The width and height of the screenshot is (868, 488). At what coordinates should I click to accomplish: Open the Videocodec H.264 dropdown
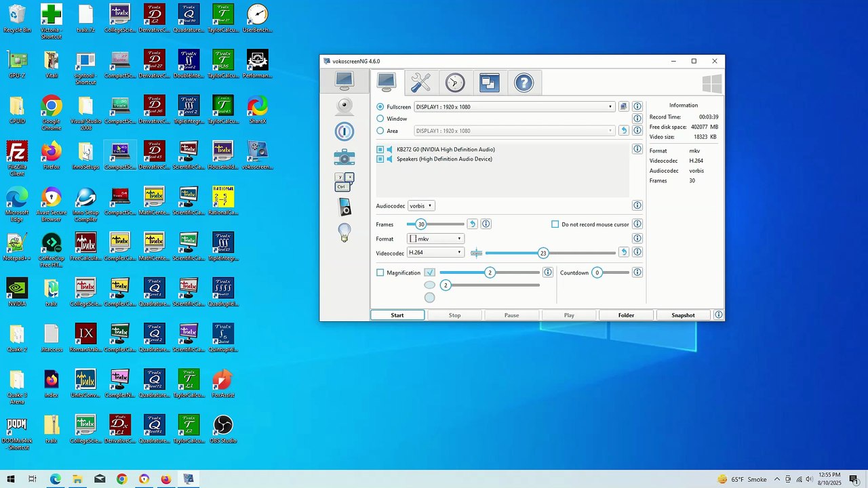pos(435,253)
